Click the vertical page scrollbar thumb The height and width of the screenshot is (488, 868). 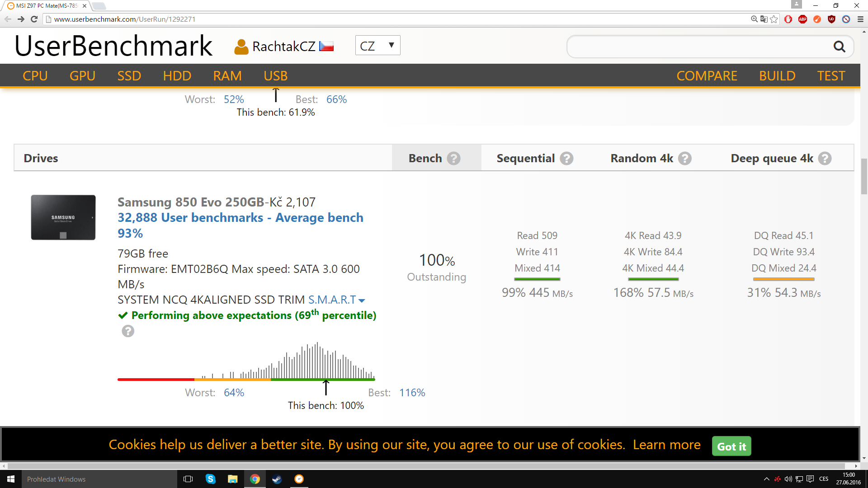click(864, 176)
